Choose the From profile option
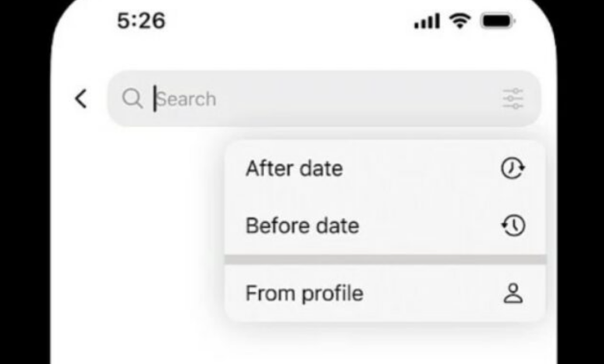This screenshot has width=604, height=364. (x=385, y=294)
